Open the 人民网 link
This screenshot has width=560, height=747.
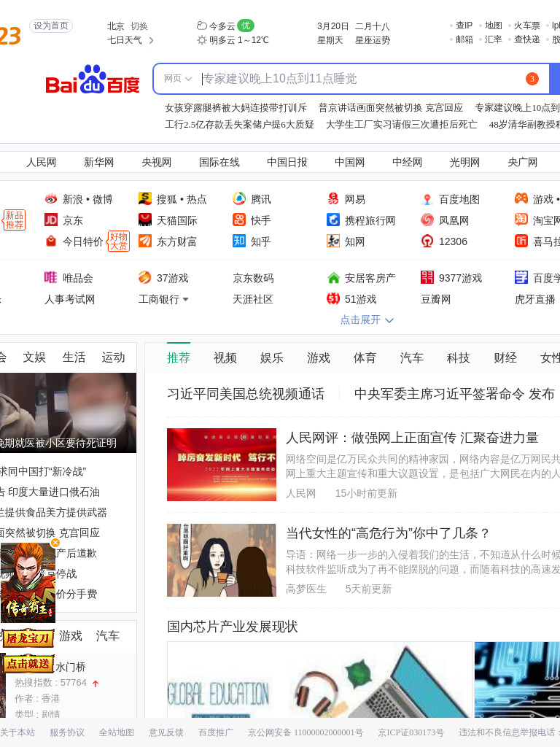point(41,163)
